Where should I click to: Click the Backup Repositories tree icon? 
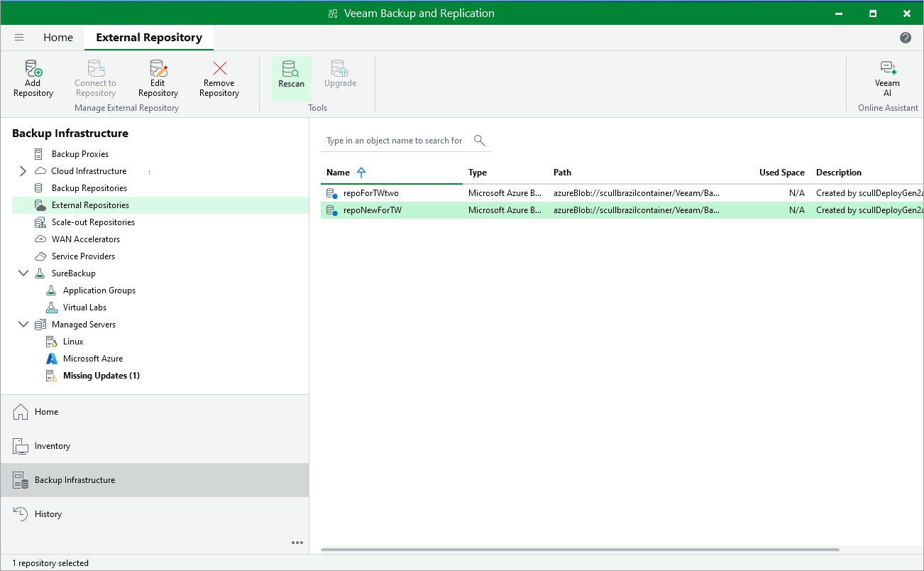point(39,188)
